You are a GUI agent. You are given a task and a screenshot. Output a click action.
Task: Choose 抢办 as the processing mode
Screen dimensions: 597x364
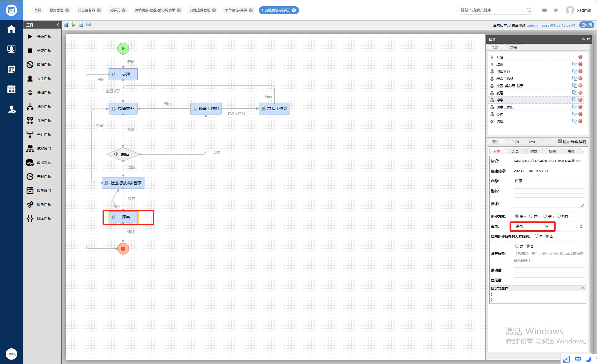[x=559, y=216]
